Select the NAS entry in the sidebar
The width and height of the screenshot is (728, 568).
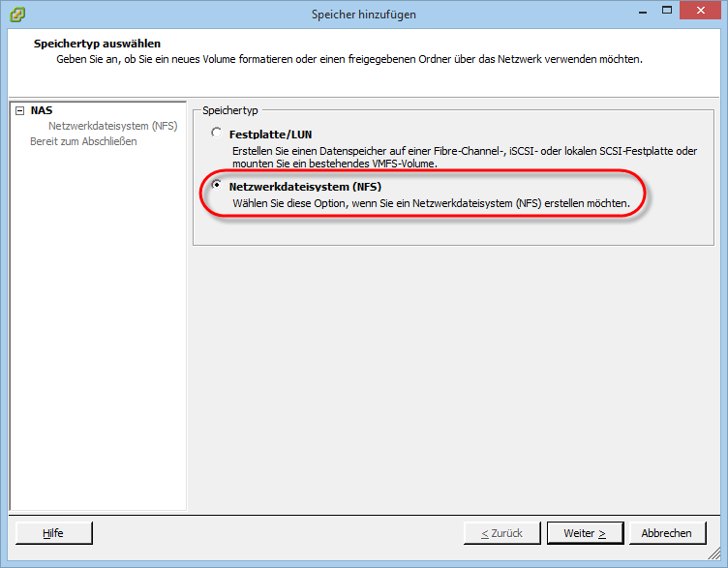point(41,111)
